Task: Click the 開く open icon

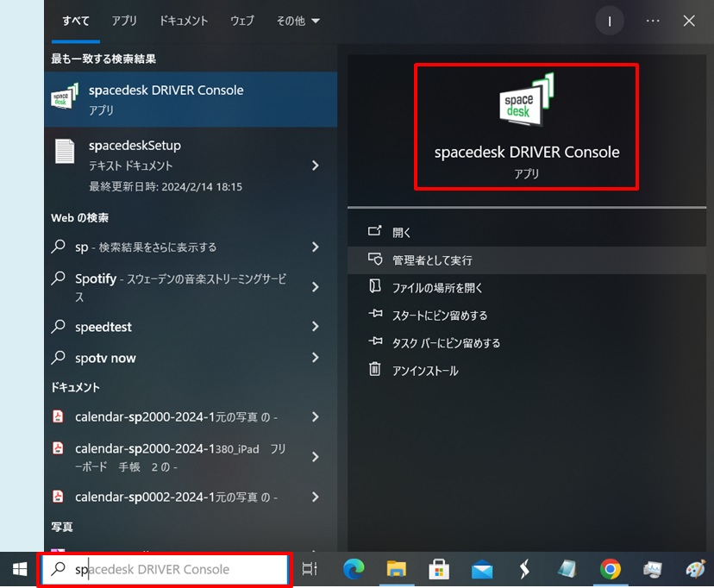Action: (375, 231)
